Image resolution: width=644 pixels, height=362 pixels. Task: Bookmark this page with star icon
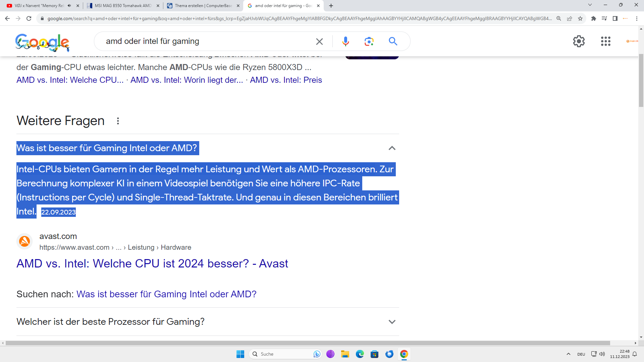click(580, 18)
